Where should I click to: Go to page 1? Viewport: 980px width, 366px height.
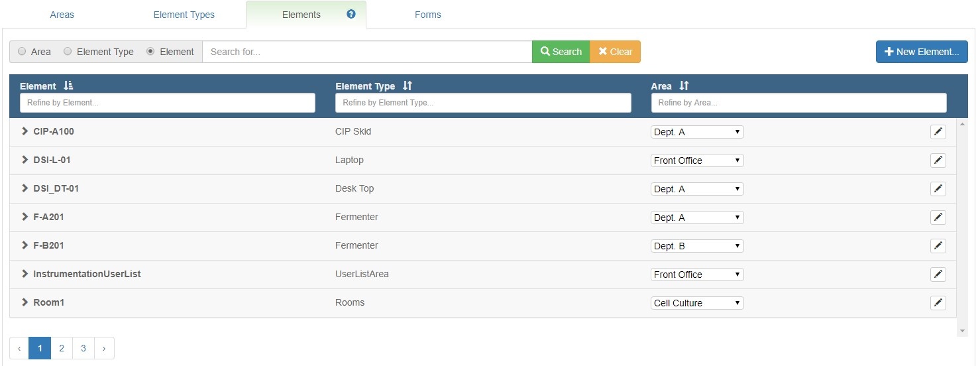[x=40, y=348]
